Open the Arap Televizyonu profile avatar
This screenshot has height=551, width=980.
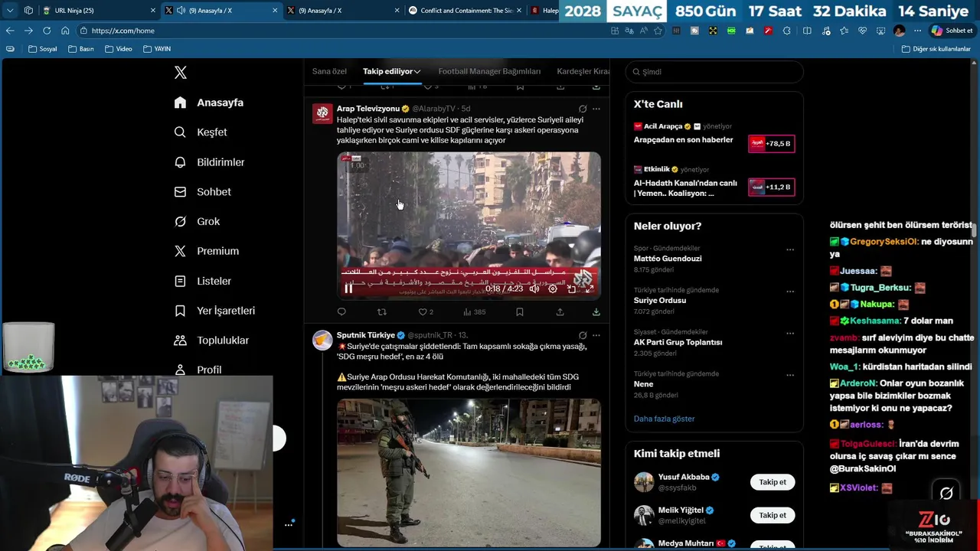click(322, 113)
